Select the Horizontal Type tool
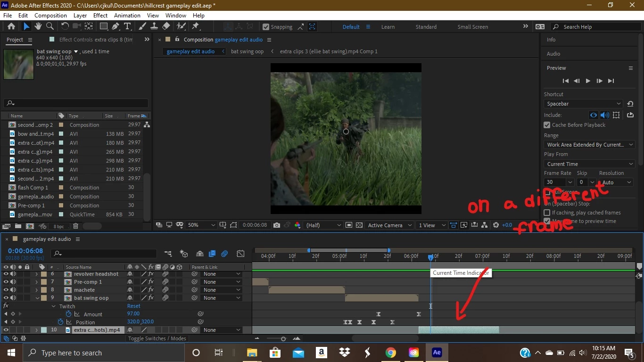 (127, 26)
